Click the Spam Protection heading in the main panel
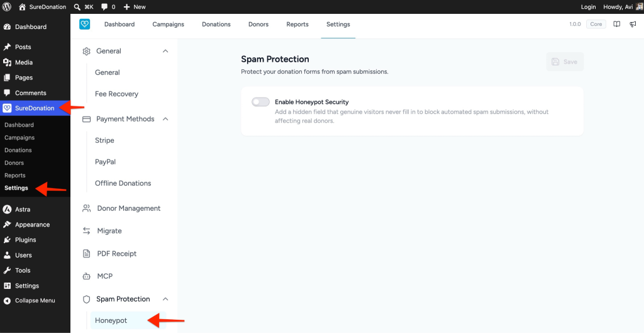Viewport: 644px width, 333px height. click(x=275, y=59)
